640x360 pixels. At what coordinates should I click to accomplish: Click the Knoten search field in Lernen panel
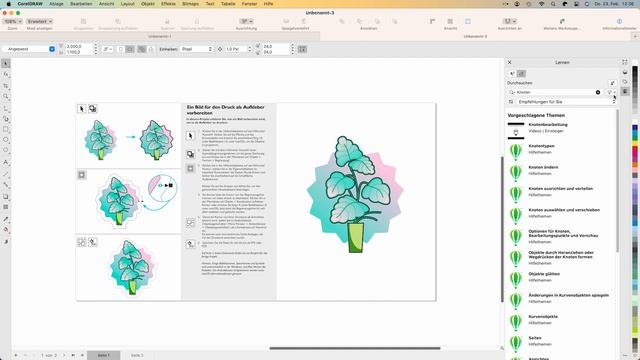(x=554, y=93)
